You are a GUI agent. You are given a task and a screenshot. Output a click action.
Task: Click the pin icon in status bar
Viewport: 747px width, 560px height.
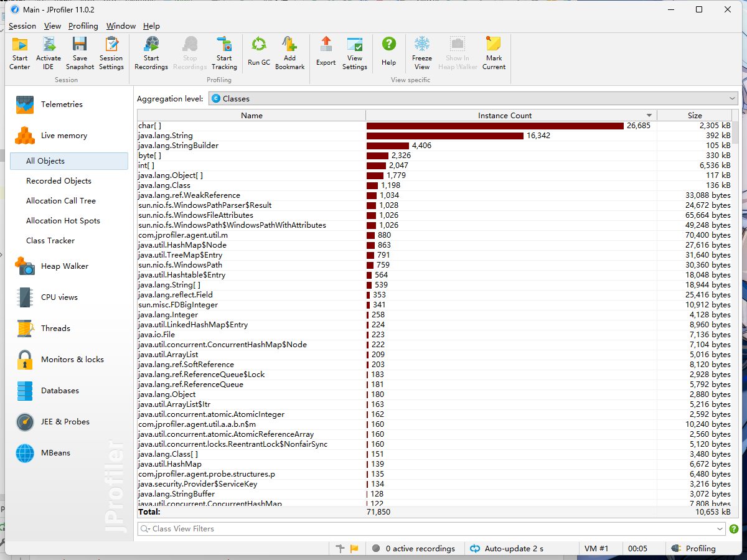click(x=340, y=548)
